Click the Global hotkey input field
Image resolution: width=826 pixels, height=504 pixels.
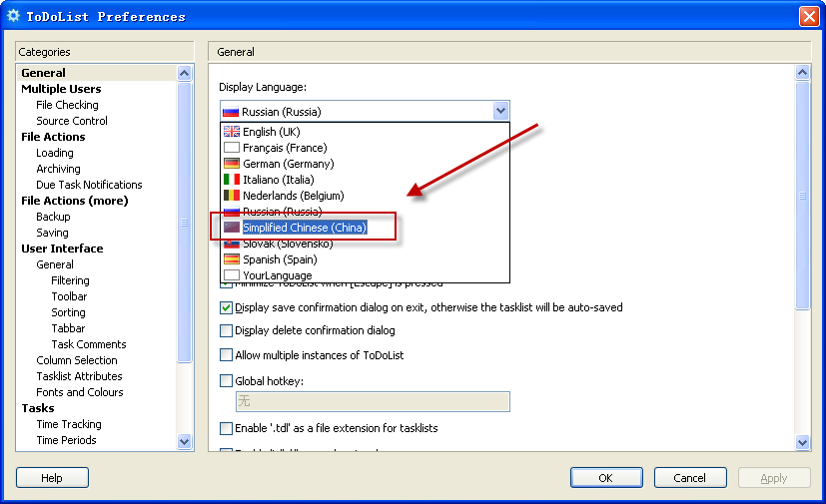(x=373, y=401)
